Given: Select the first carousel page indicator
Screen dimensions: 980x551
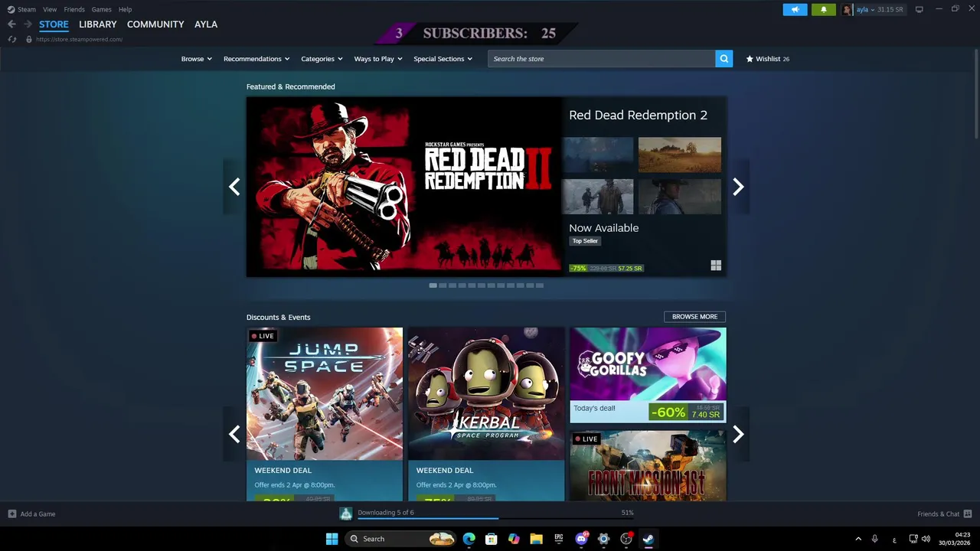Looking at the screenshot, I should [433, 285].
